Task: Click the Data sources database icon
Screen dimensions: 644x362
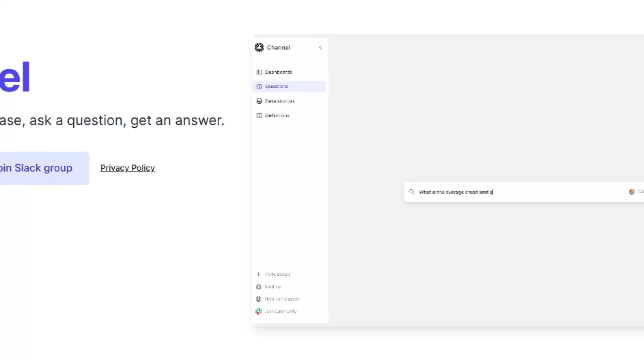Action: (259, 101)
